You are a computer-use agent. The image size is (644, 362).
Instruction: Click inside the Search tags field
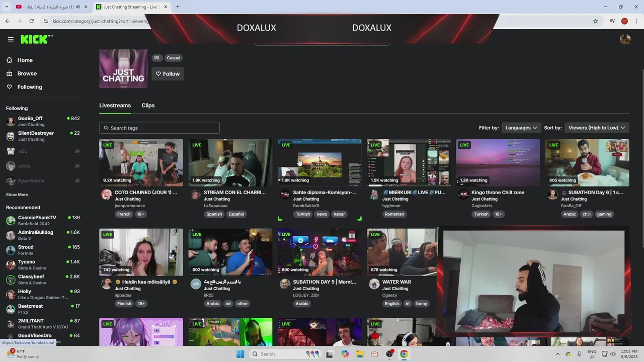(159, 128)
